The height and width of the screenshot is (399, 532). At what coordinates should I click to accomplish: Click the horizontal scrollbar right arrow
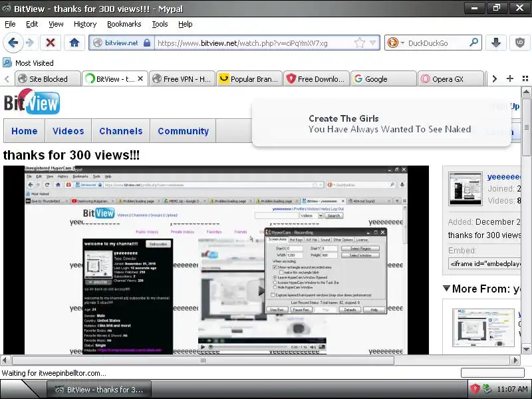[515, 360]
